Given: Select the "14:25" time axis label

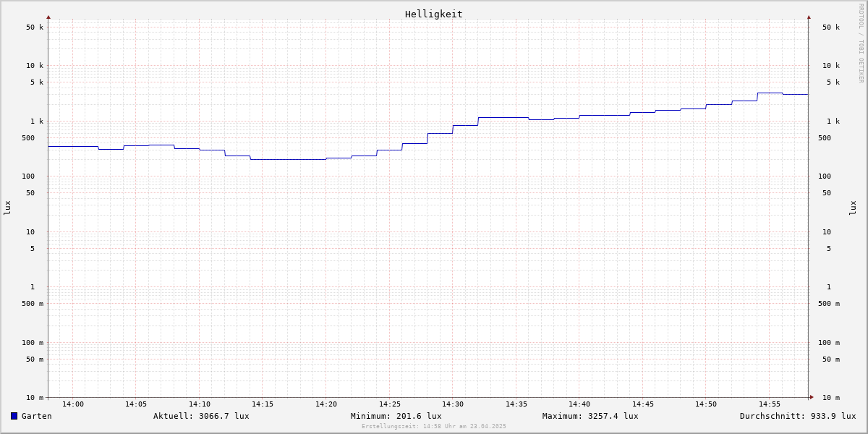Looking at the screenshot, I should point(390,404).
